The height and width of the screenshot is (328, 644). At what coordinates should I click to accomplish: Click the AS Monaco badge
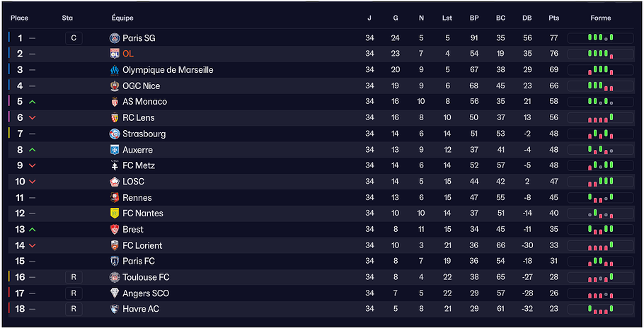coord(115,102)
